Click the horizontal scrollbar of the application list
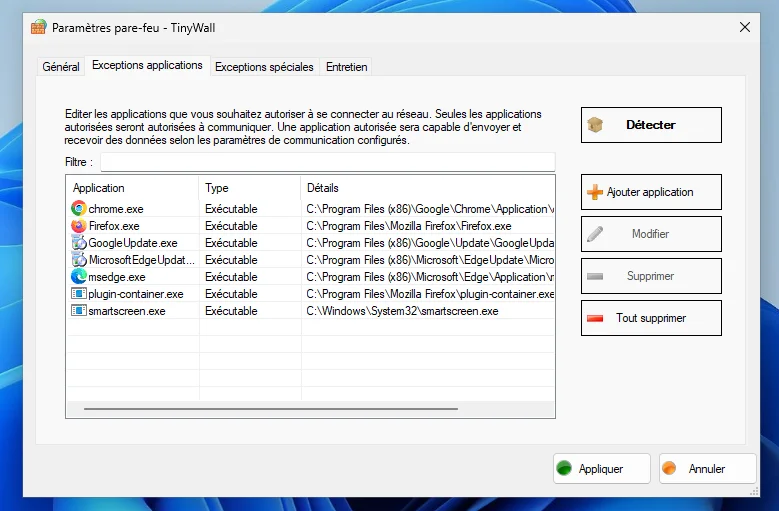 [271, 409]
